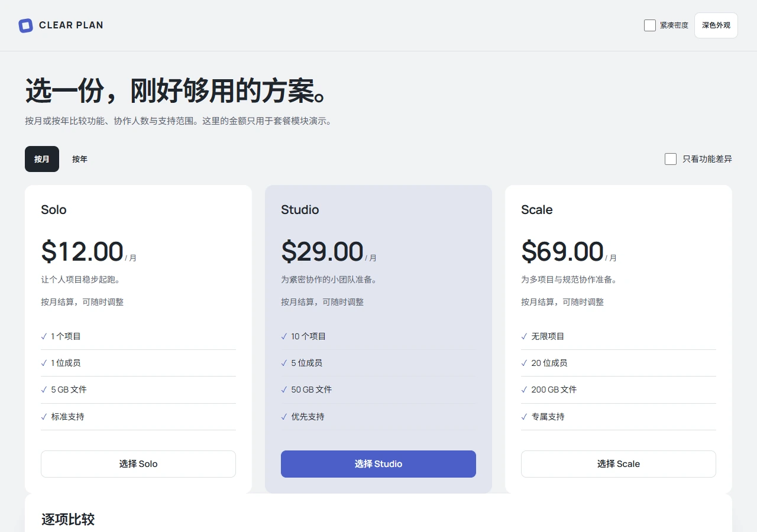Image resolution: width=757 pixels, height=532 pixels.
Task: Click the 200 GB 文件 feature row
Action: pyautogui.click(x=619, y=390)
